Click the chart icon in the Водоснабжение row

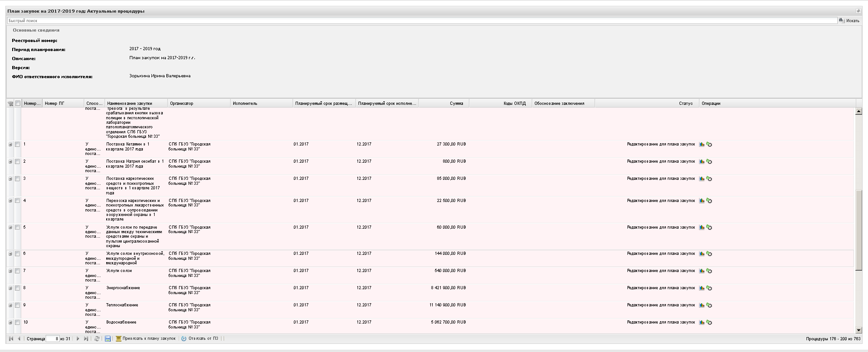[x=702, y=323]
